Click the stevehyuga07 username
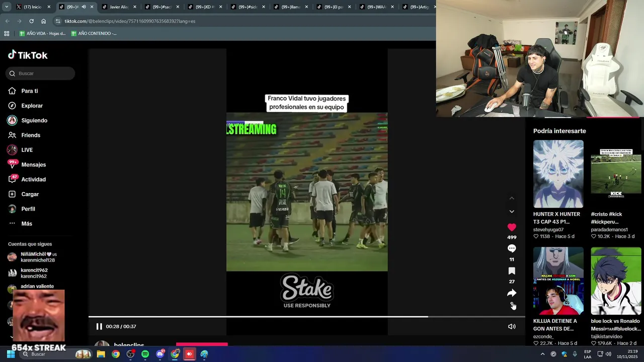 point(548,229)
